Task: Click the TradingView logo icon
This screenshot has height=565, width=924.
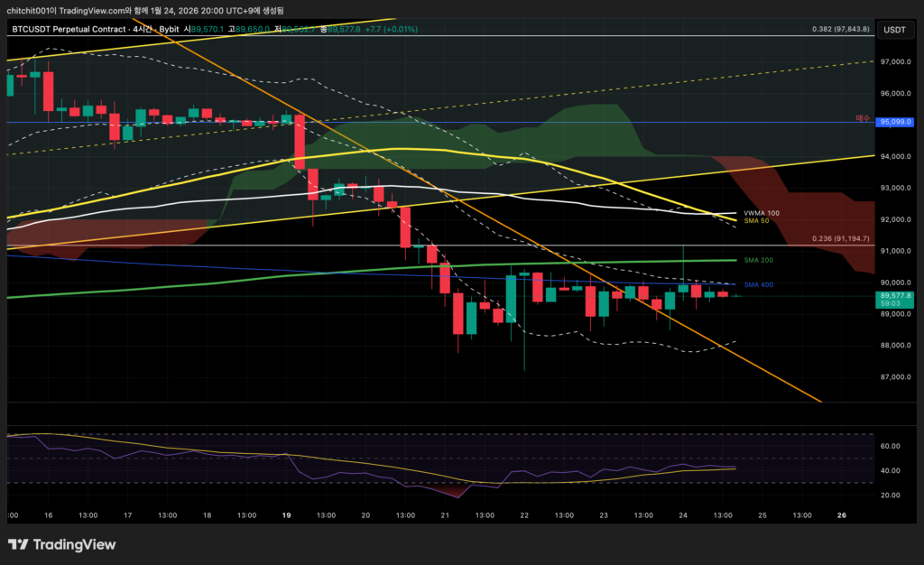Action: (x=17, y=544)
